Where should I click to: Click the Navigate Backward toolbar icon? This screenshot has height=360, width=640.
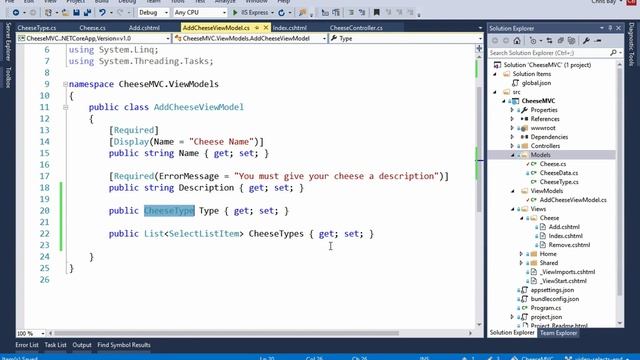click(x=16, y=13)
